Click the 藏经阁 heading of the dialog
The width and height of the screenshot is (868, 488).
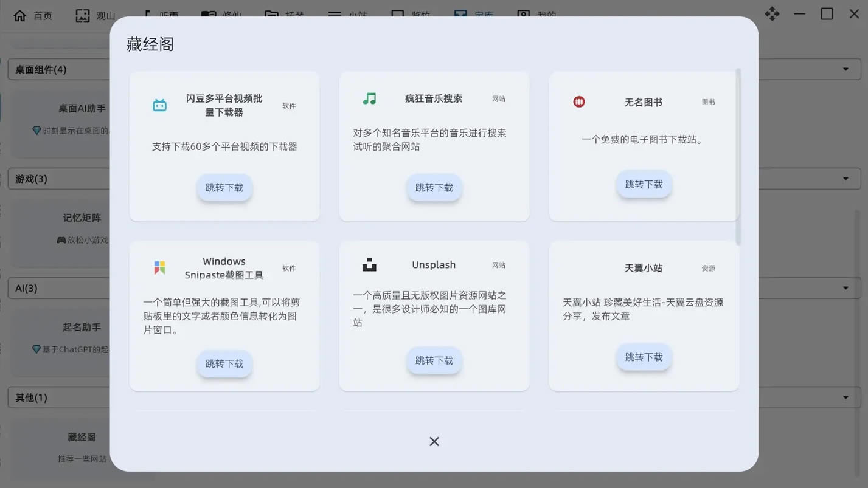click(x=150, y=44)
